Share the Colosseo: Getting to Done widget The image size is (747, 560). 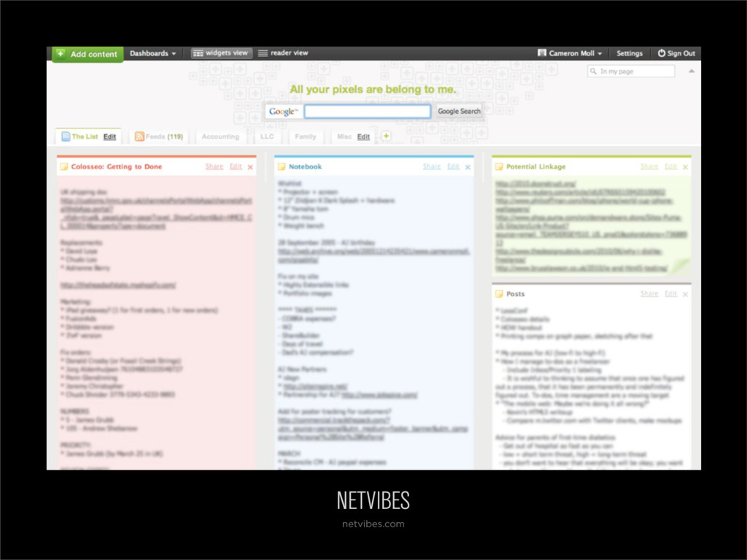point(214,167)
